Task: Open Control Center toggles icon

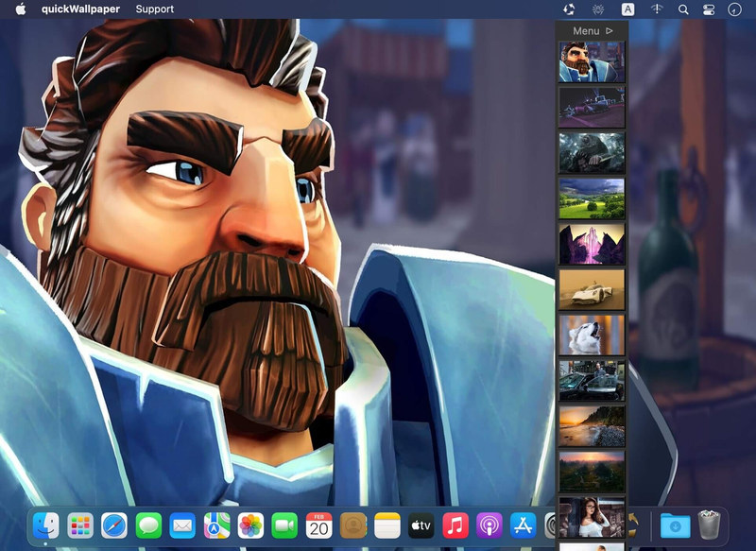Action: (709, 9)
